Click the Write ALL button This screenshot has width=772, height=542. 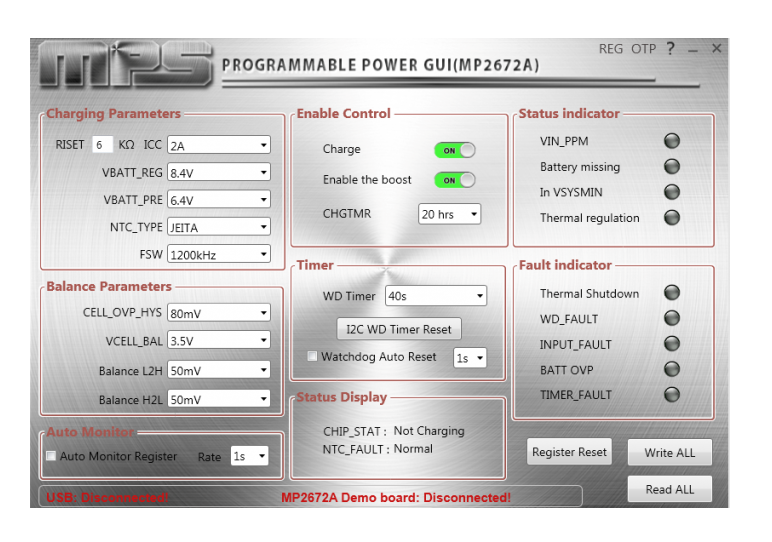[670, 452]
